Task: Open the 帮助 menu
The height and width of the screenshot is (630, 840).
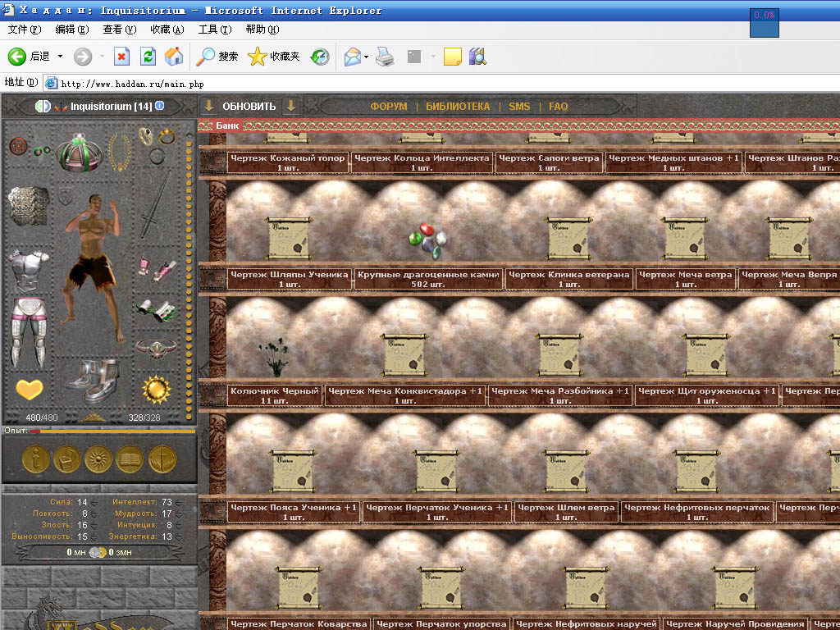Action: click(262, 30)
